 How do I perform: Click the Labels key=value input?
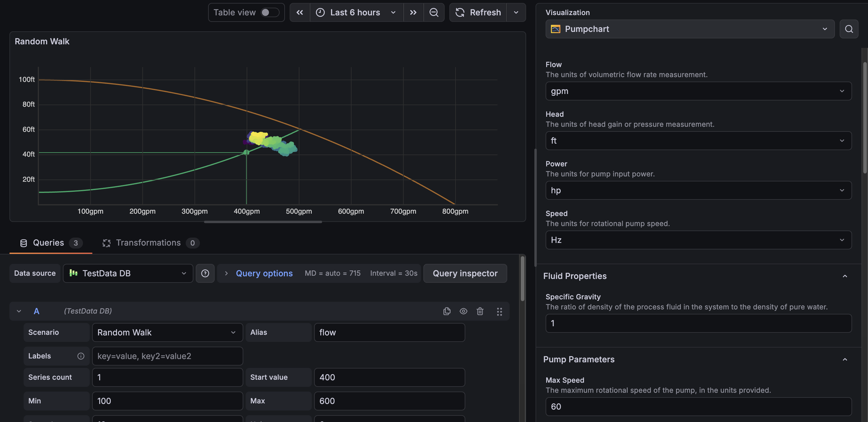coord(167,356)
